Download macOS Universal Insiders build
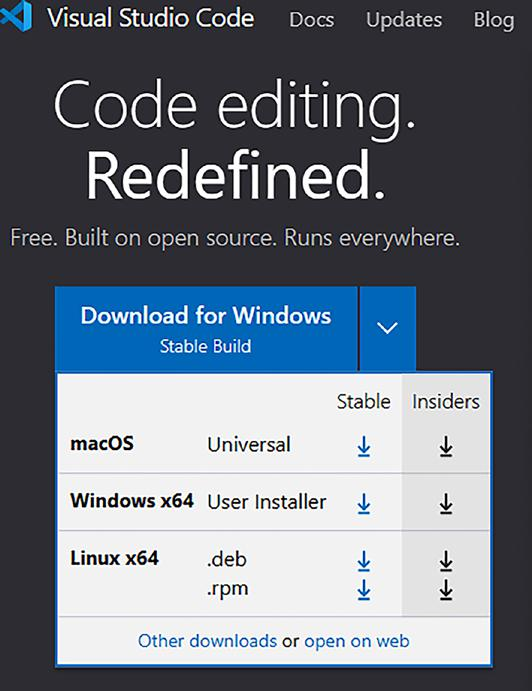The width and height of the screenshot is (532, 691). tap(446, 446)
